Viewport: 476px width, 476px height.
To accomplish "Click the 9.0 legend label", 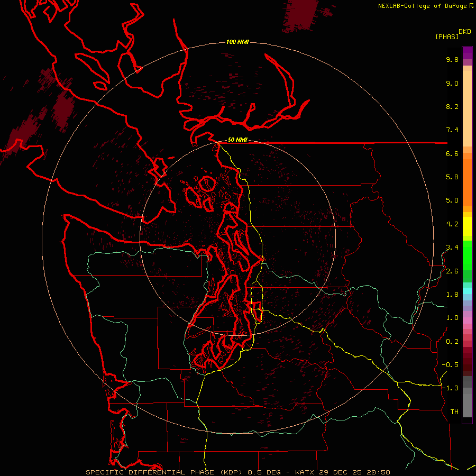I will pos(452,83).
